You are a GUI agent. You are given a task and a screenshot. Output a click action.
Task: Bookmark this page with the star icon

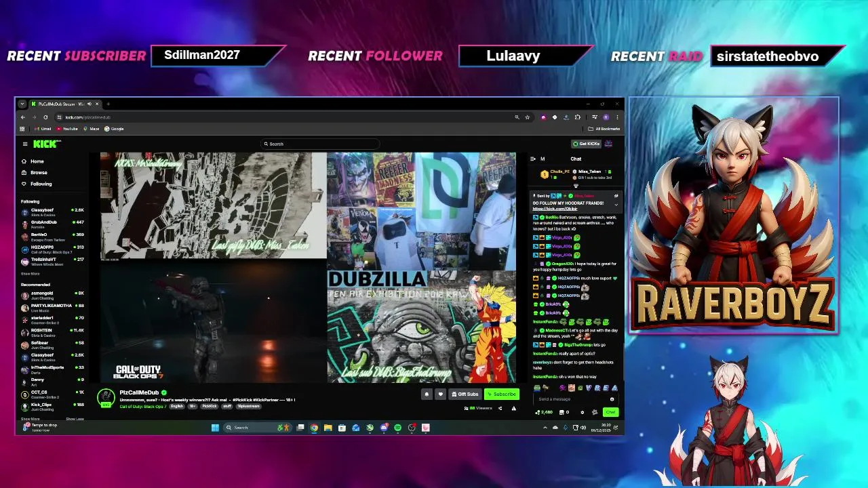(527, 117)
